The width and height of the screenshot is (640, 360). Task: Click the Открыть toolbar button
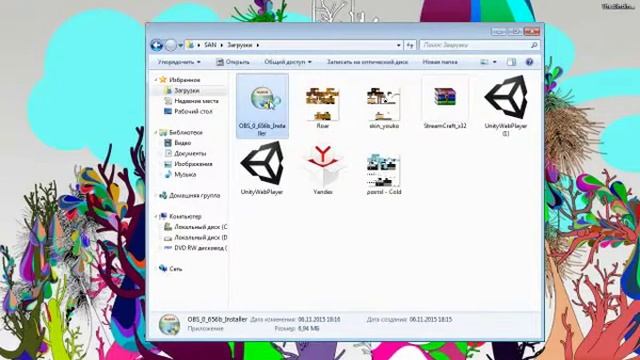pos(233,62)
